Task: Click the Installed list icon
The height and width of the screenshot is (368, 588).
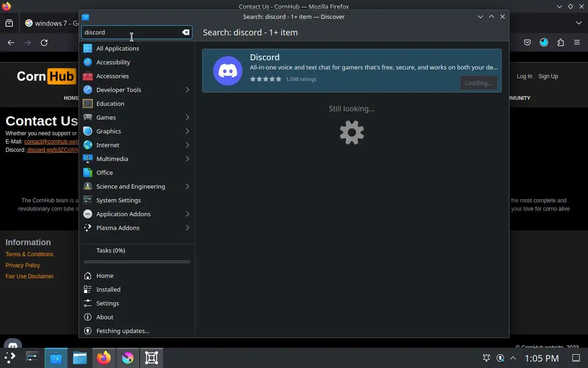Action: [x=88, y=289]
